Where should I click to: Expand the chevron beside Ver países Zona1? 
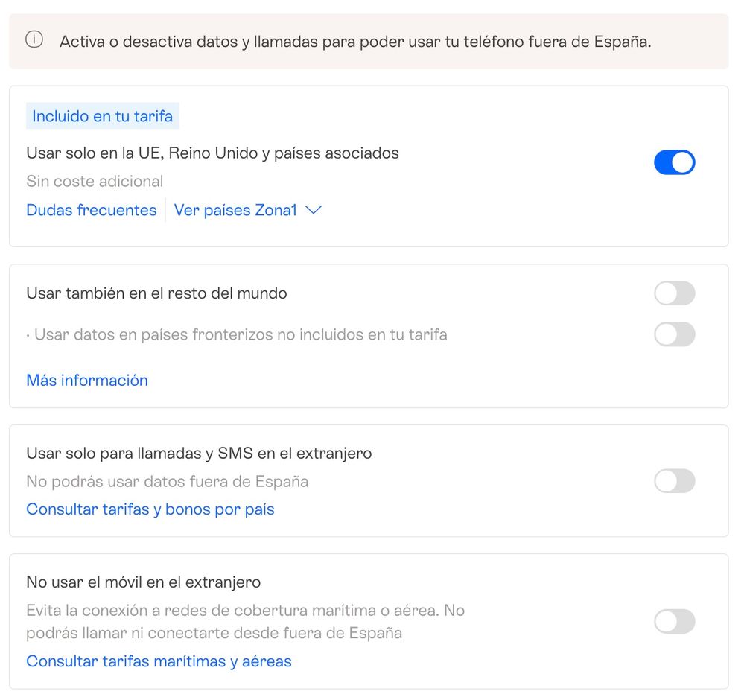click(x=314, y=211)
